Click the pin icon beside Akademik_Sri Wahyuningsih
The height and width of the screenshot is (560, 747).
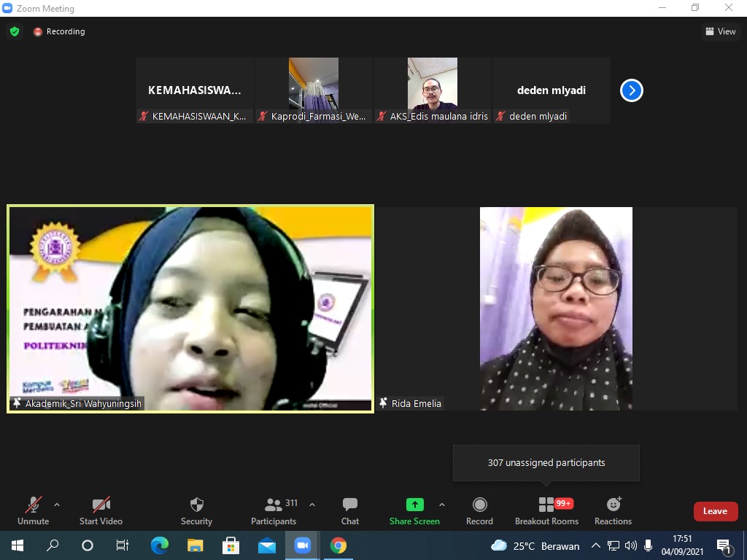coord(17,403)
